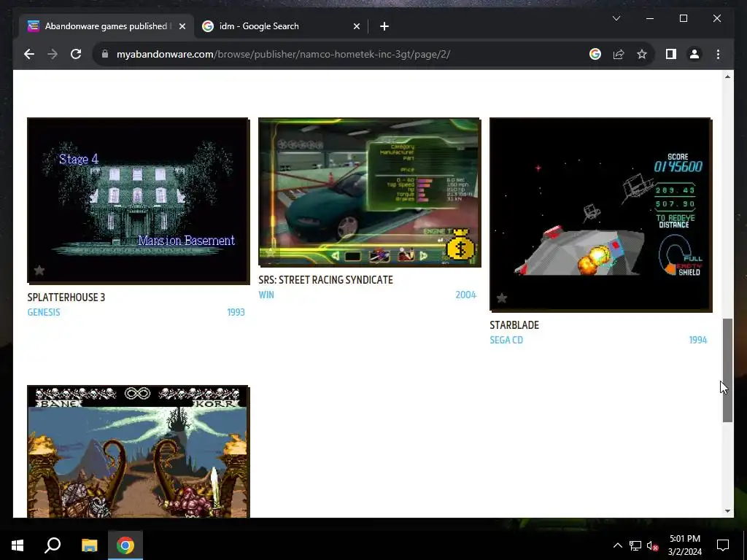The image size is (747, 560).
Task: Click Chrome icon in taskbar
Action: coord(125,545)
